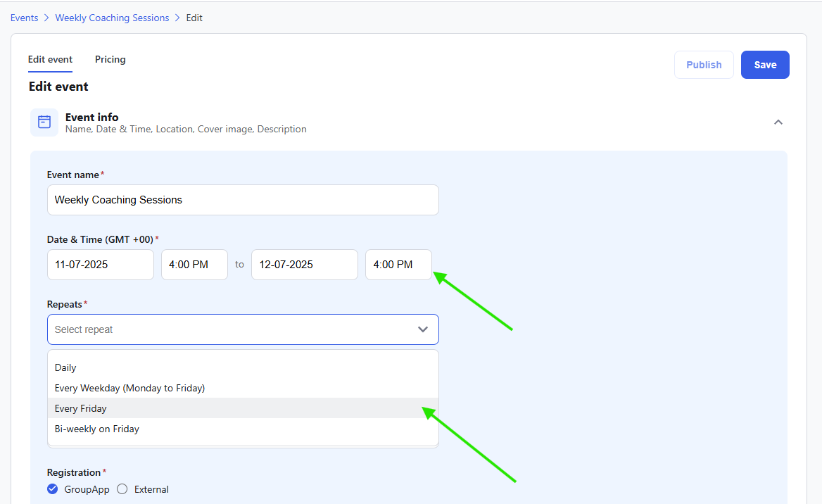822x504 pixels.
Task: Click the end date field 12-07-2025
Action: pyautogui.click(x=305, y=265)
